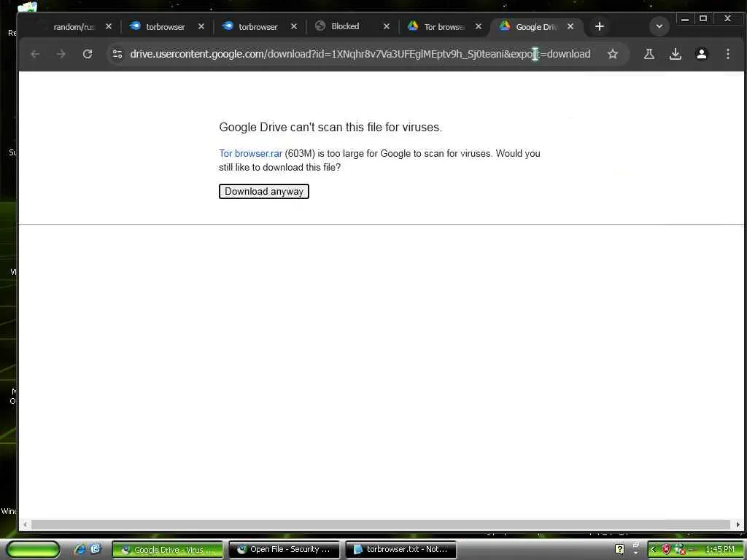747x560 pixels.
Task: Click the horizontal scrollbar right arrow
Action: [738, 525]
